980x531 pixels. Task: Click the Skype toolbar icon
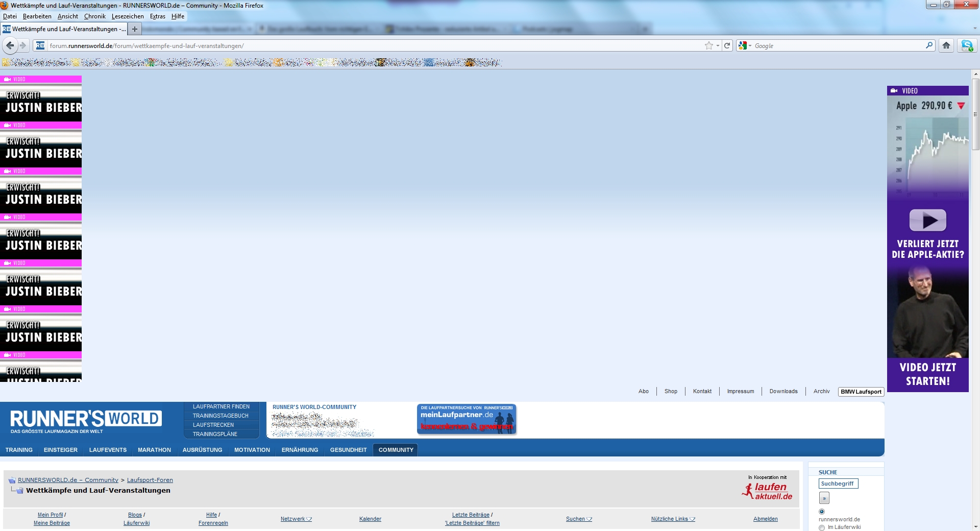[967, 45]
